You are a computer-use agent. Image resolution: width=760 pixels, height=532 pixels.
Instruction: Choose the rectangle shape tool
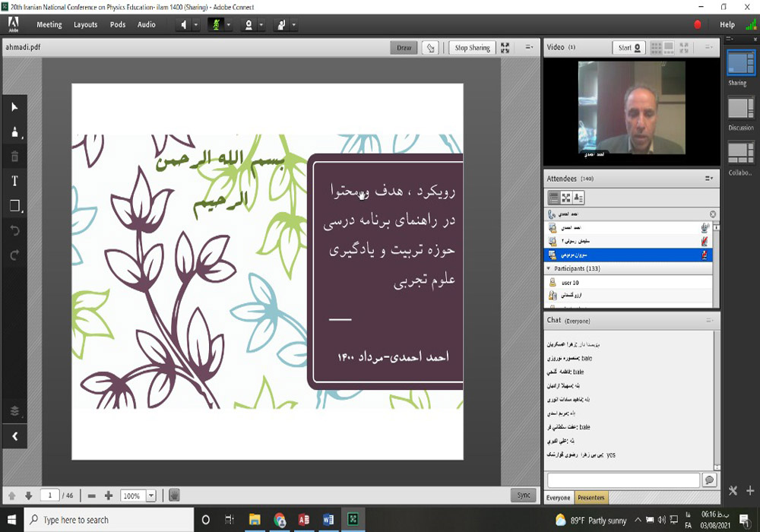coord(14,206)
